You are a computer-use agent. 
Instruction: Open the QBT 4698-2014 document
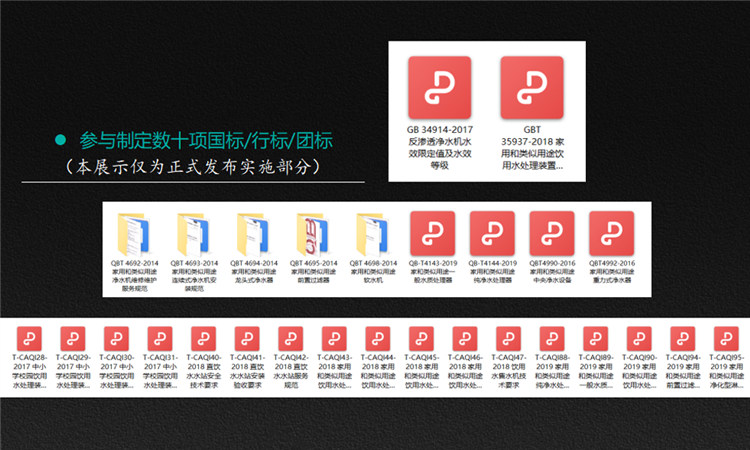(370, 233)
